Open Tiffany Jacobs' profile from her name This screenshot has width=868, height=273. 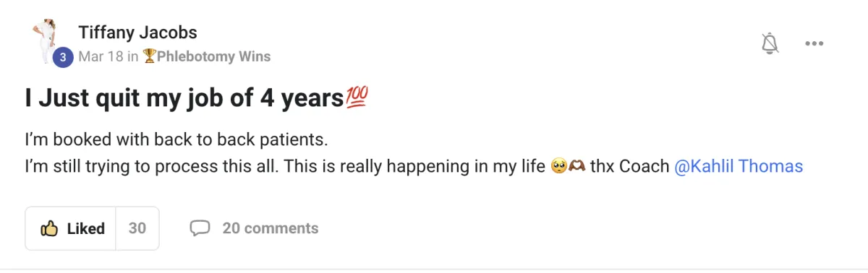[137, 32]
